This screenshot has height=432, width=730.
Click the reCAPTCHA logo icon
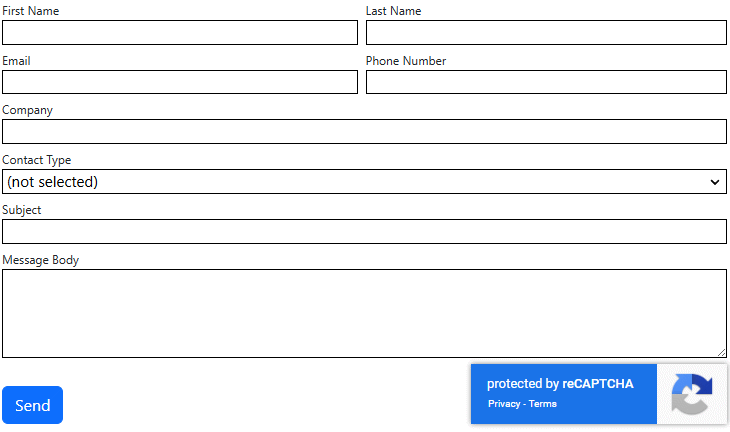[x=691, y=394]
